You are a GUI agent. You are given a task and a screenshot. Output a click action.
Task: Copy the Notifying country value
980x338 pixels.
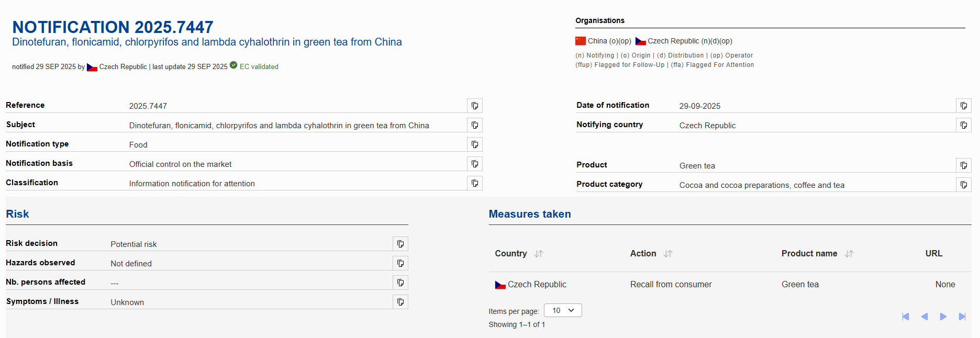pyautogui.click(x=964, y=125)
